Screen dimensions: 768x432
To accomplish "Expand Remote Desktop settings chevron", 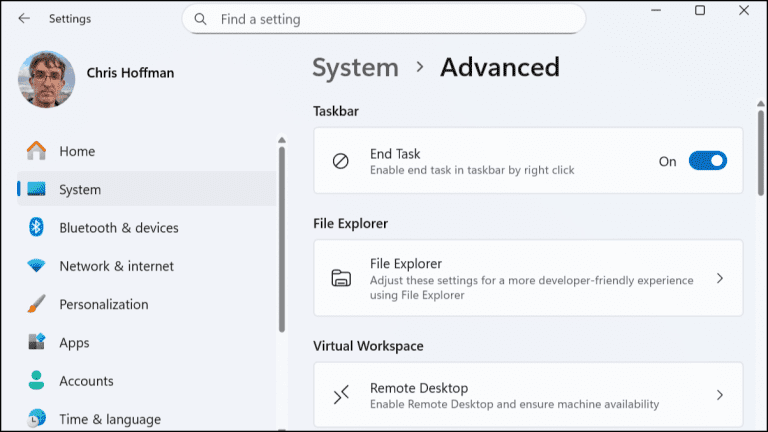I will click(720, 395).
